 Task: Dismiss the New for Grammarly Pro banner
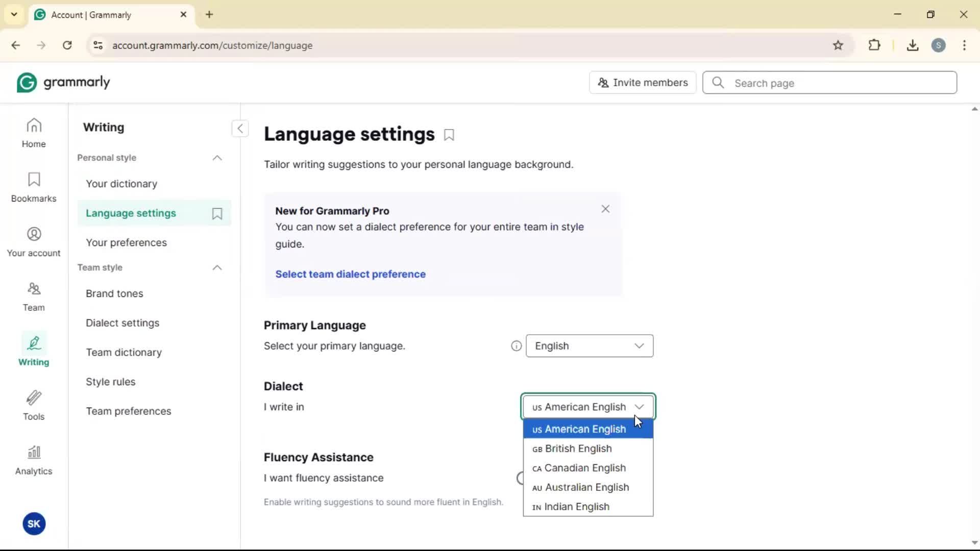click(x=605, y=209)
